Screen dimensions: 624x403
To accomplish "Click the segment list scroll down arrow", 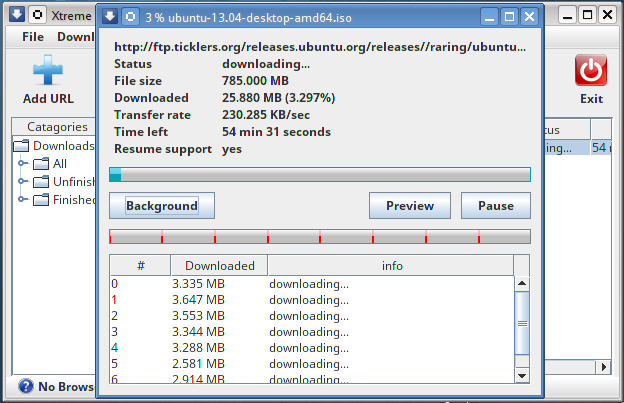I will click(522, 375).
